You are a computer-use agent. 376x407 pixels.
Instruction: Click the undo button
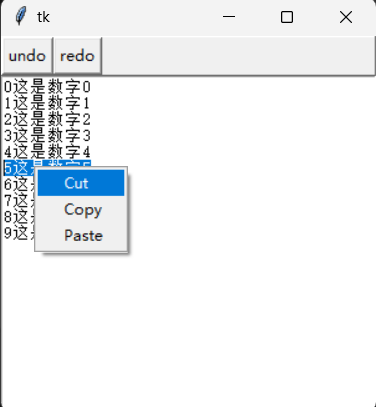tap(27, 56)
